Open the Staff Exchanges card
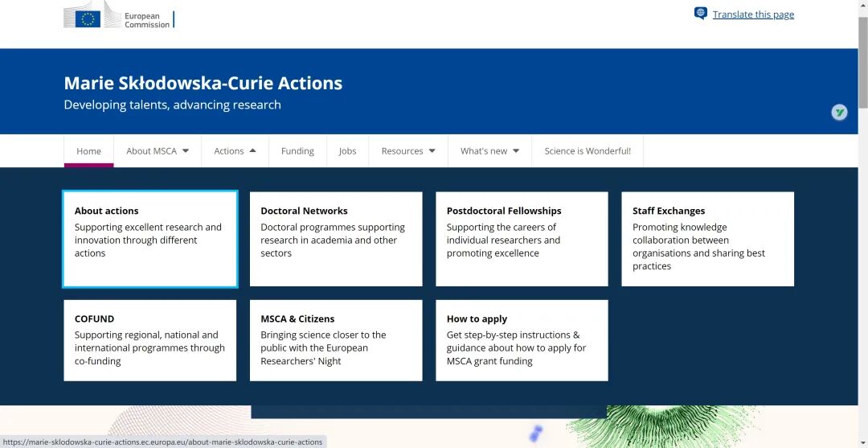This screenshot has width=868, height=448. point(707,239)
